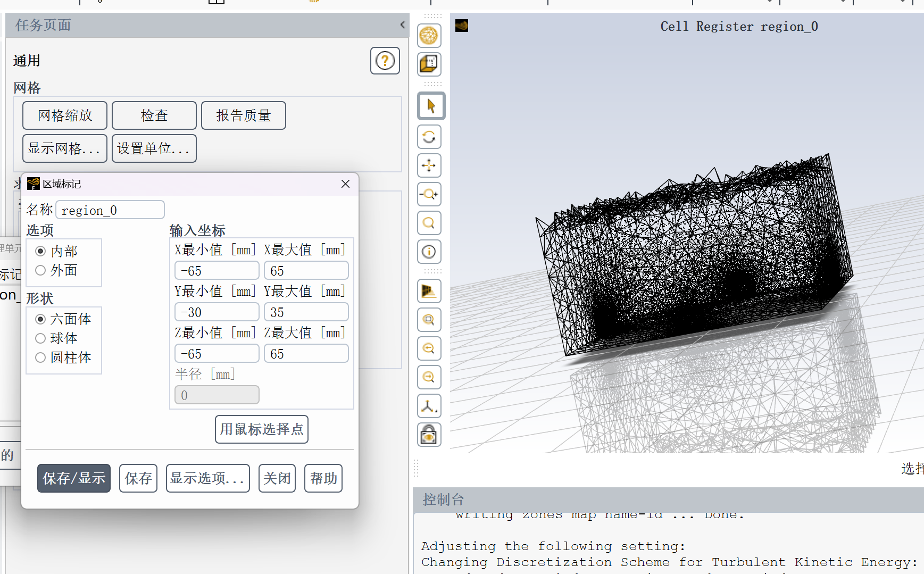Click the 保存/显示 button
This screenshot has height=574, width=924.
pos(74,478)
